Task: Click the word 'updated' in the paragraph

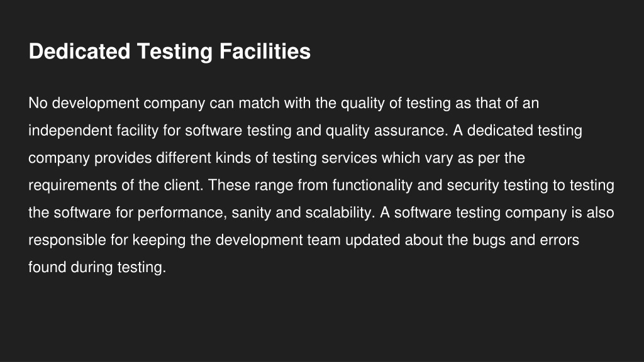Action: (372, 240)
